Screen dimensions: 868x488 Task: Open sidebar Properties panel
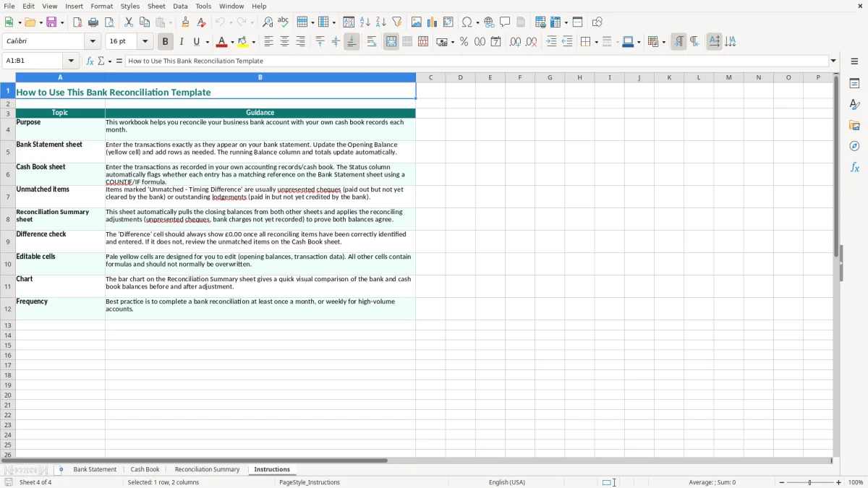pos(854,83)
